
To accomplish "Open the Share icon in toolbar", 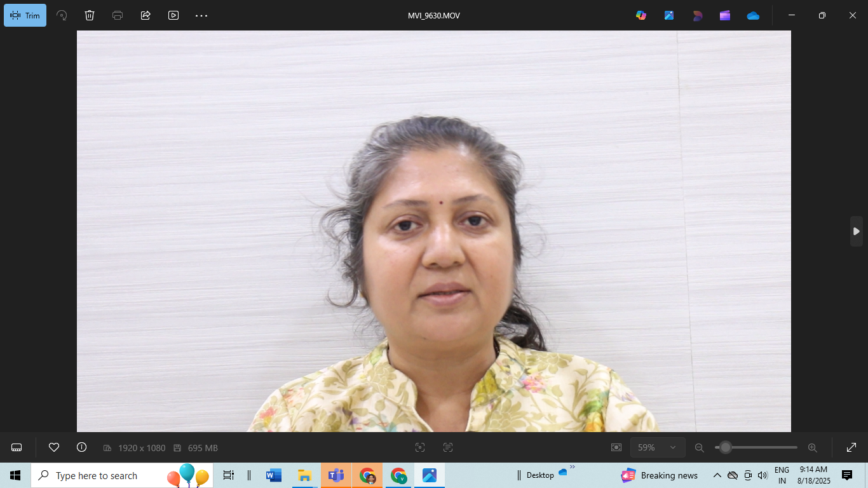I will click(146, 15).
